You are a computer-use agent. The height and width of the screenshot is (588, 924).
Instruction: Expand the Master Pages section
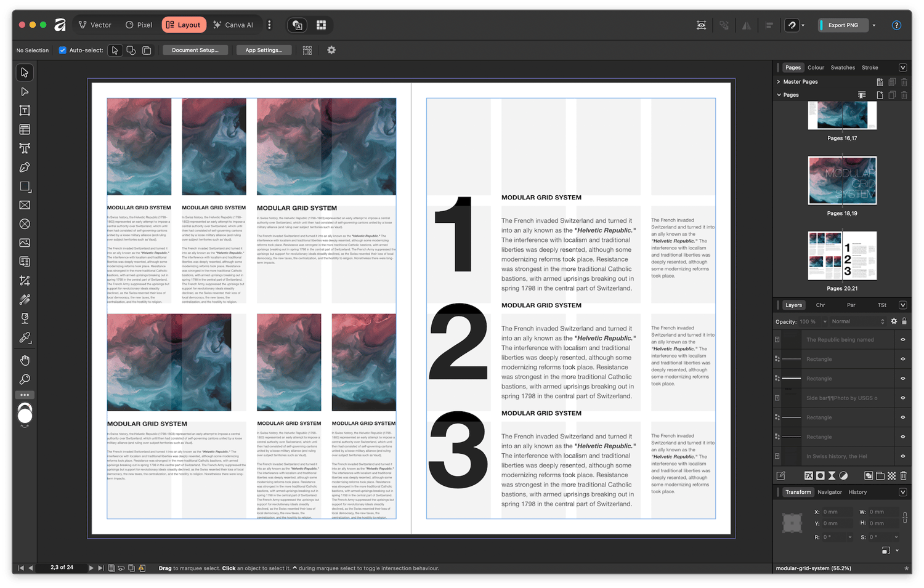[x=779, y=82]
